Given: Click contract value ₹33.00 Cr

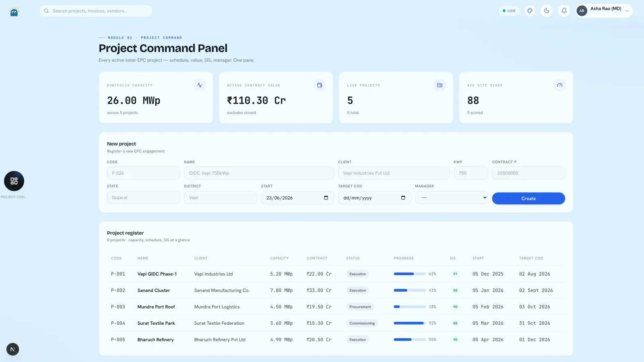Looking at the screenshot, I should coord(319,290).
